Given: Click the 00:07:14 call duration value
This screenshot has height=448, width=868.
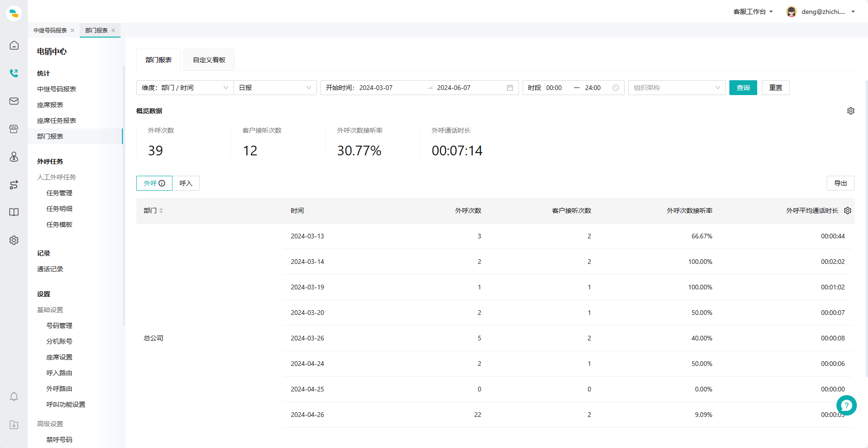Looking at the screenshot, I should point(457,151).
